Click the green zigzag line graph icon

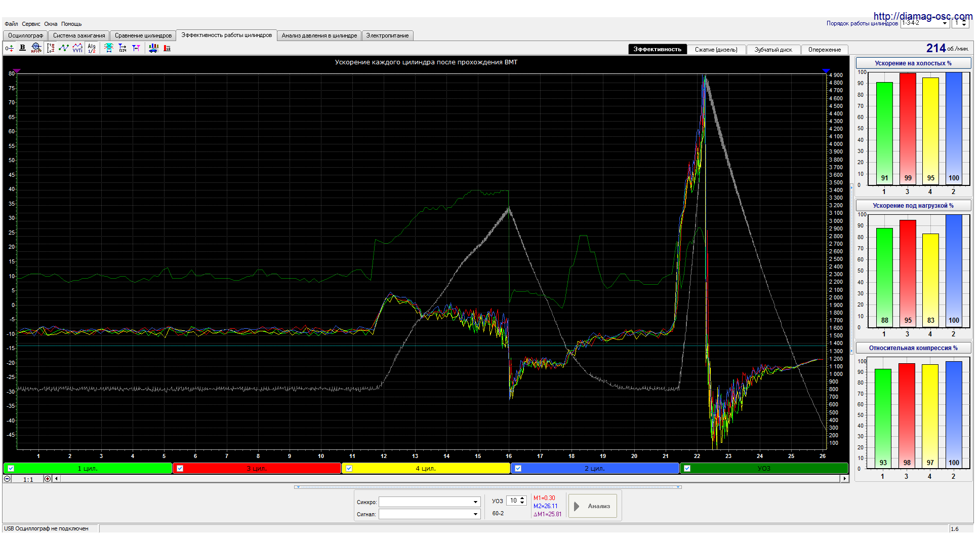(x=64, y=48)
